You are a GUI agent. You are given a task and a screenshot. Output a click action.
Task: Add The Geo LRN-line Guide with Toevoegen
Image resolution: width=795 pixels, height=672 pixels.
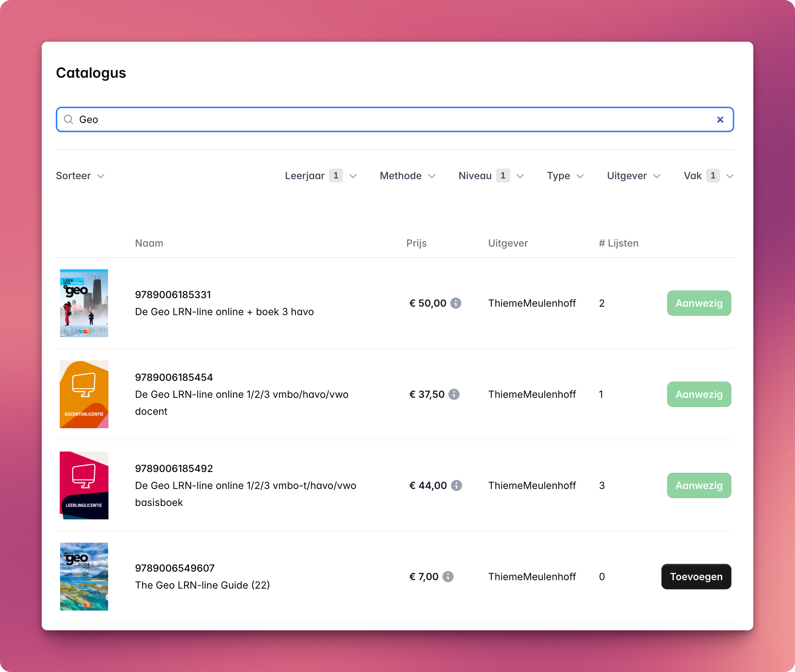696,576
